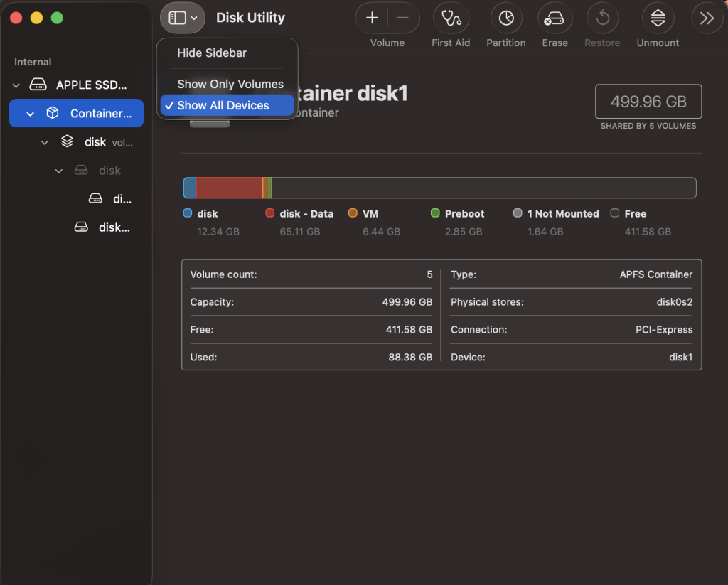The width and height of the screenshot is (728, 585).
Task: Collapse the Container disk1 tree item
Action: [30, 113]
